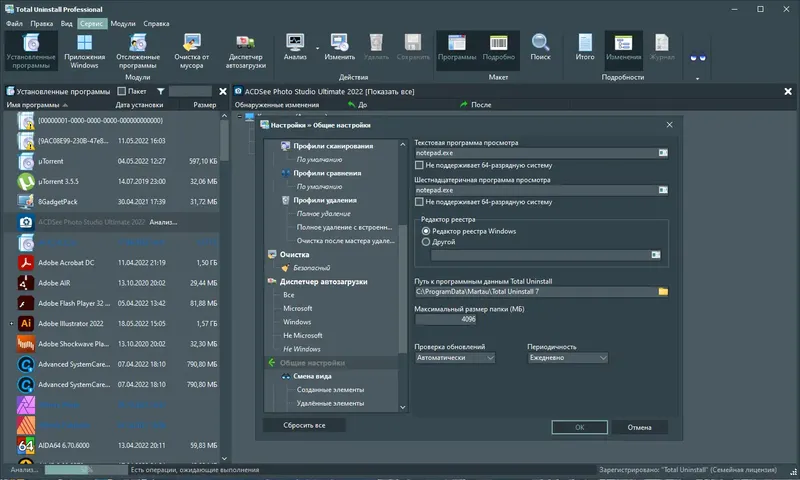Open the Проверка обновлений dropdown
800x480 pixels.
[x=455, y=357]
